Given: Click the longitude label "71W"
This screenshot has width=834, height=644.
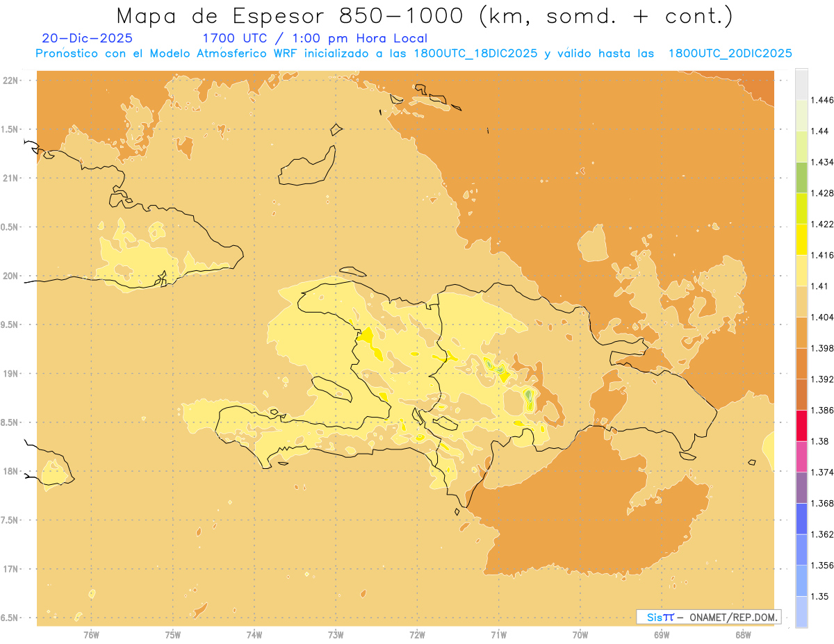Looking at the screenshot, I should click(x=498, y=635).
